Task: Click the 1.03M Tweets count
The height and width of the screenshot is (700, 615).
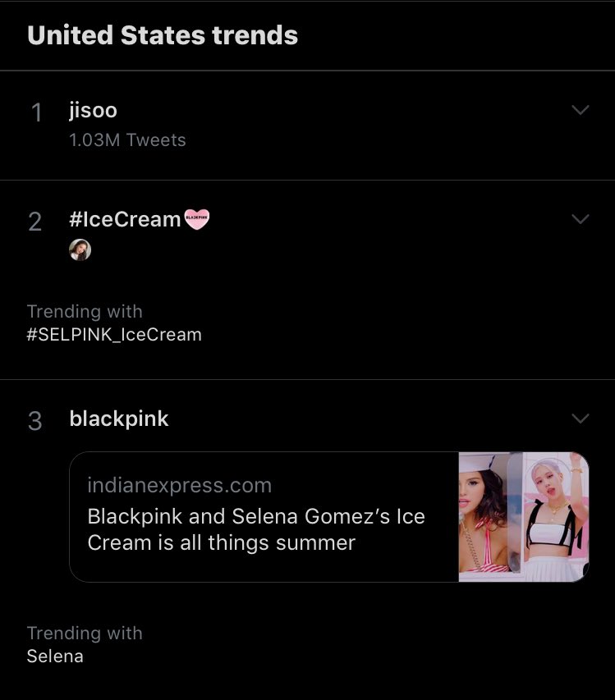Action: click(127, 140)
